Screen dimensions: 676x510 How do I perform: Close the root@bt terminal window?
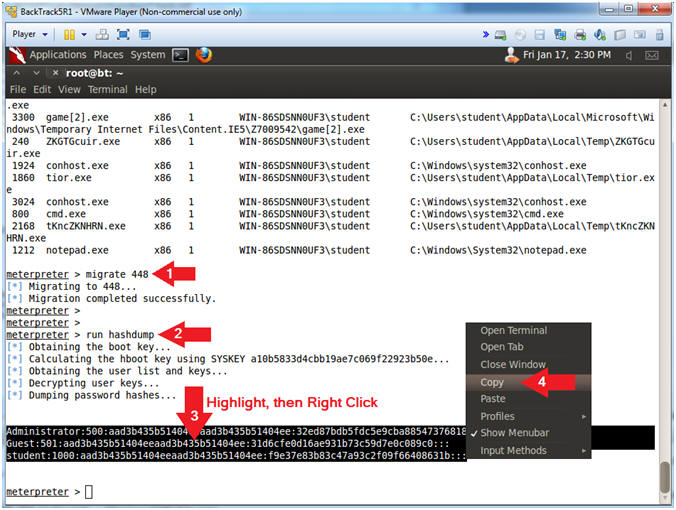click(x=55, y=73)
